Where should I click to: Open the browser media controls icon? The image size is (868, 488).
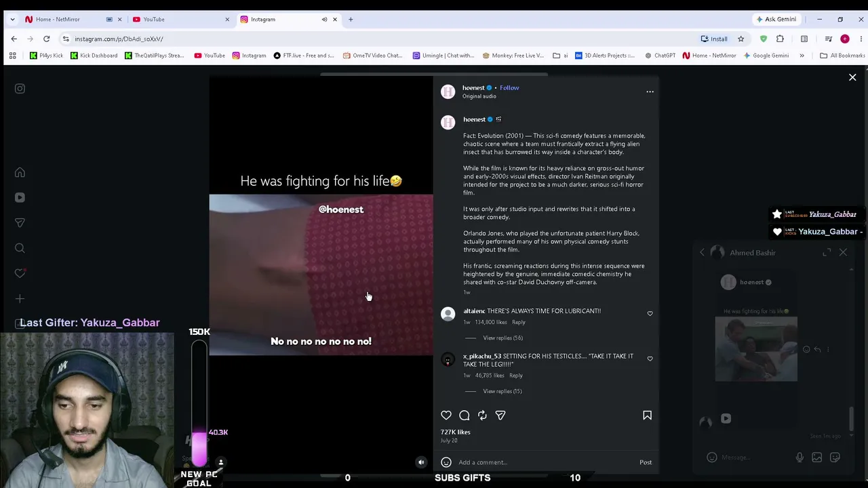pyautogui.click(x=828, y=39)
